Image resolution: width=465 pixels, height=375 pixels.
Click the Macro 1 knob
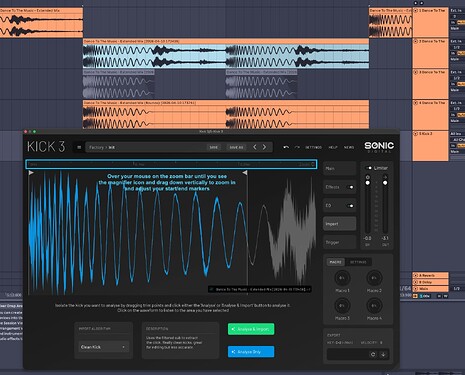tap(342, 278)
